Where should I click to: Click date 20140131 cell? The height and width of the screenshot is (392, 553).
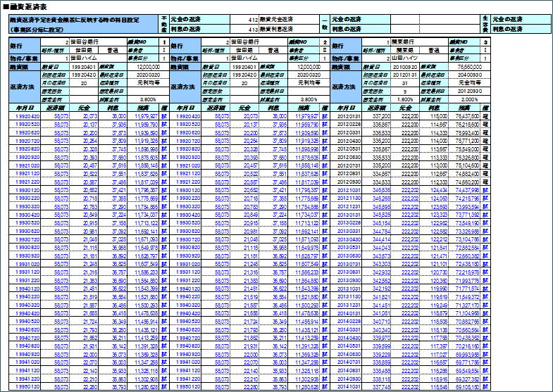coord(347,313)
